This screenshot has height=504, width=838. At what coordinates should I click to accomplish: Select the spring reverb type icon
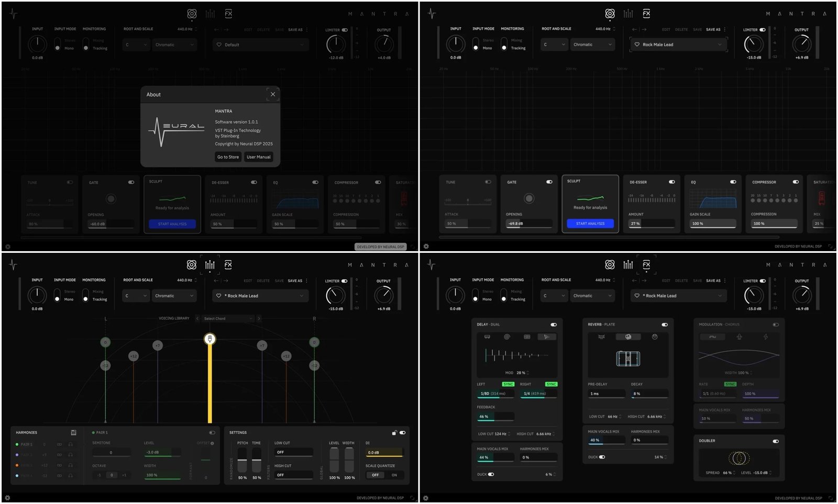pyautogui.click(x=601, y=337)
